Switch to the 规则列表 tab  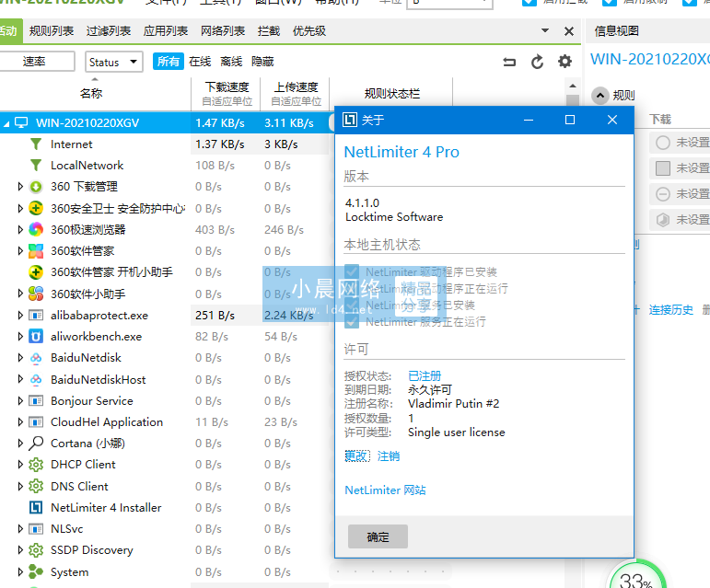pyautogui.click(x=52, y=30)
